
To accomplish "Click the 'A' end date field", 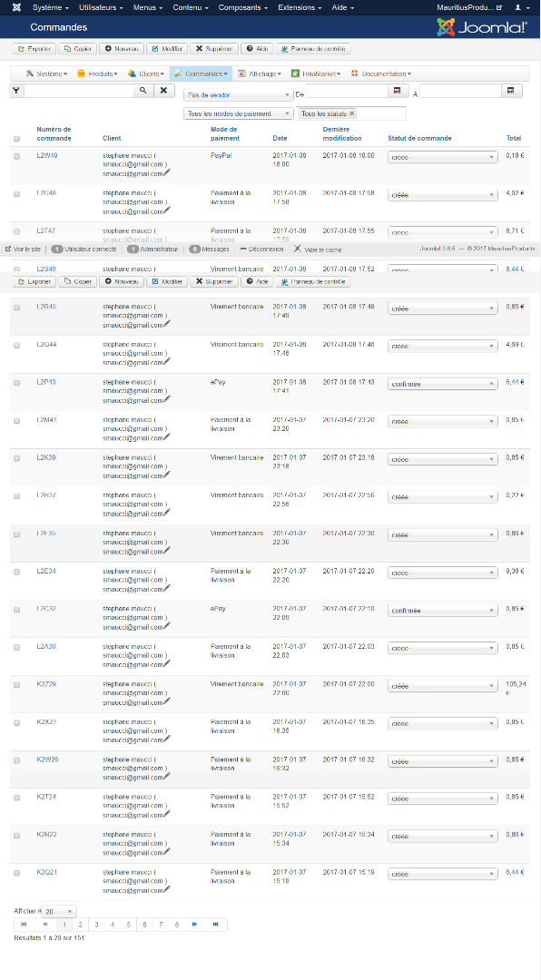I will (x=460, y=91).
